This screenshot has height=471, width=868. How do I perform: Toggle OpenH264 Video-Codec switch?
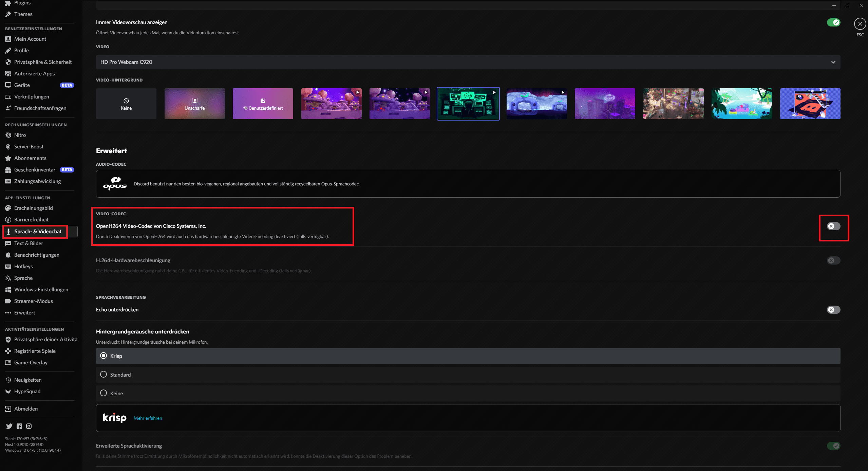833,226
